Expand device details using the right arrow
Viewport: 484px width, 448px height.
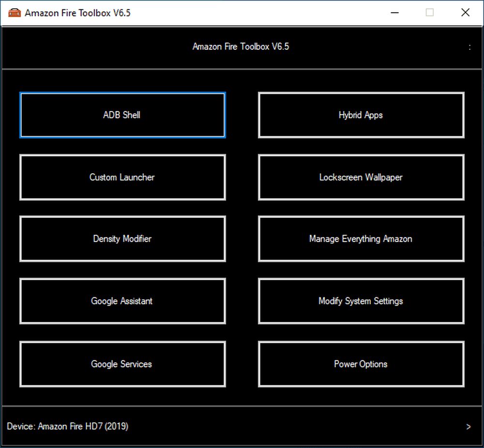[468, 427]
